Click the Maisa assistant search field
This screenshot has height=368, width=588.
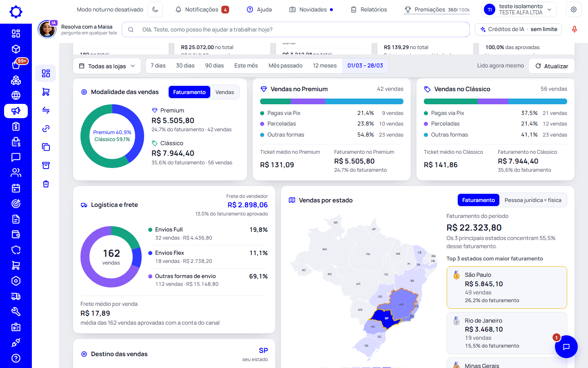(x=296, y=29)
